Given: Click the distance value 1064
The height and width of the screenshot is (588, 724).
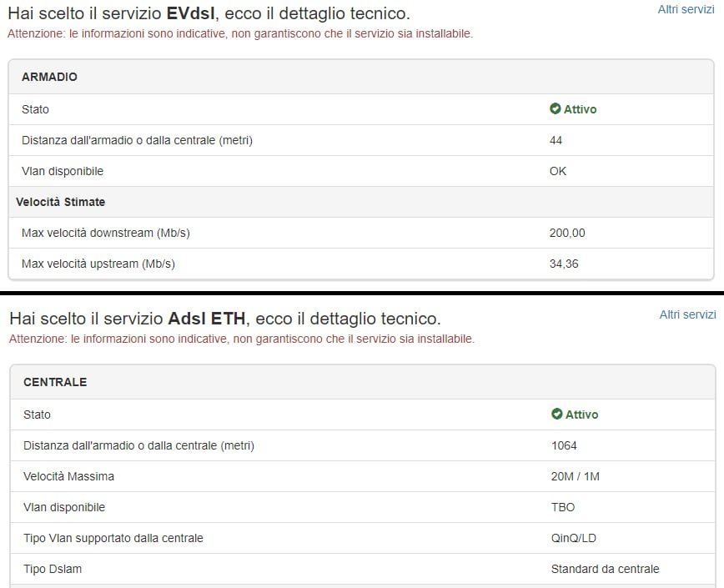Looking at the screenshot, I should point(564,445).
